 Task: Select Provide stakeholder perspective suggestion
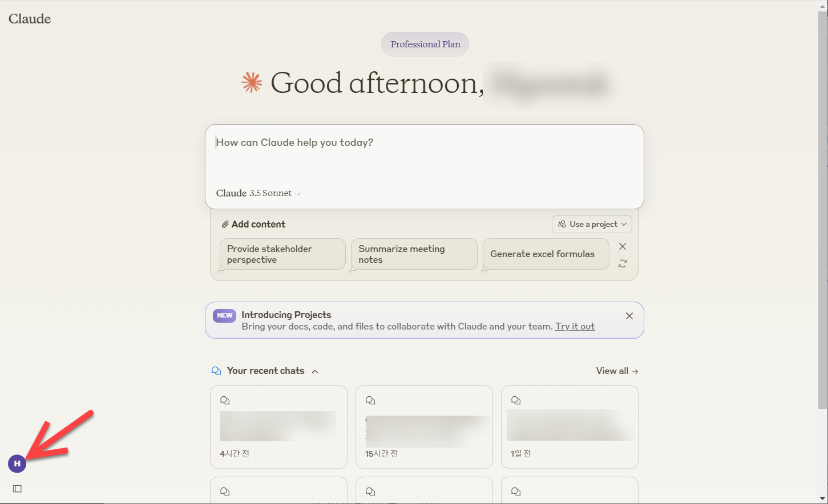pyautogui.click(x=282, y=254)
